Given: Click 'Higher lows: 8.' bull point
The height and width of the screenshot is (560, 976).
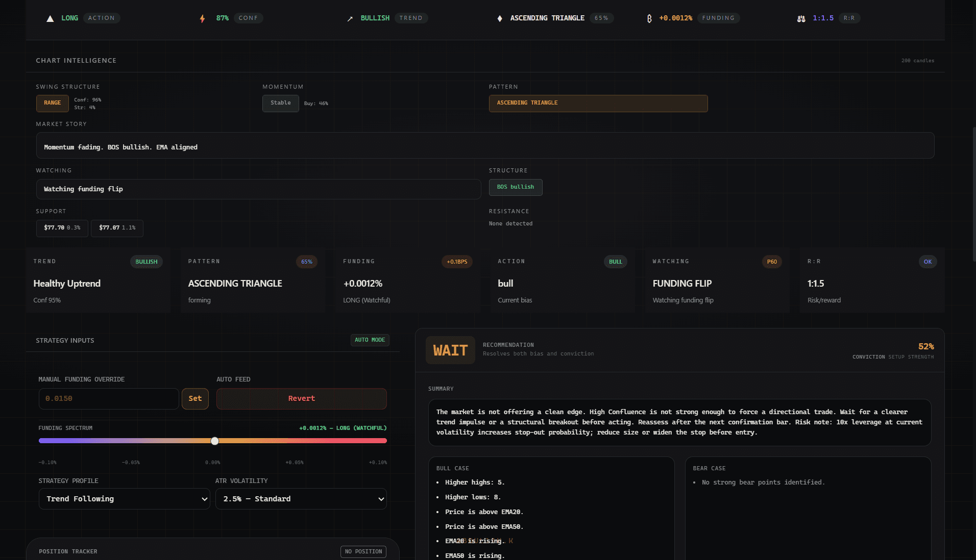Looking at the screenshot, I should point(473,497).
